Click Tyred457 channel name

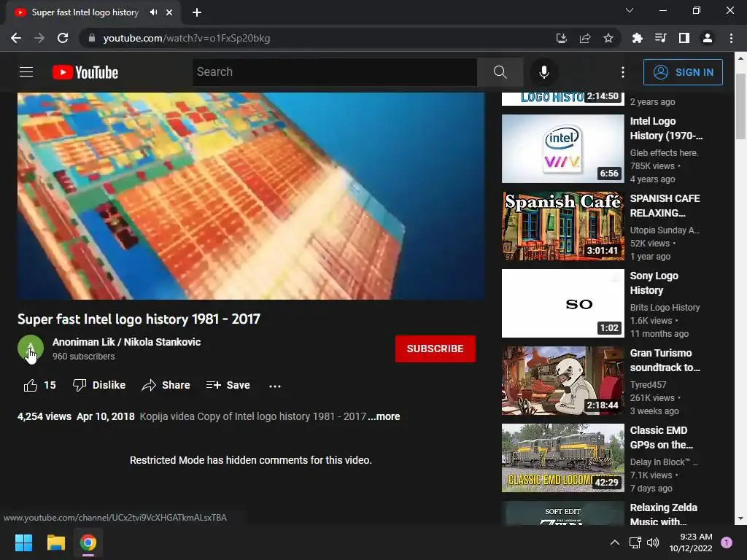(648, 384)
